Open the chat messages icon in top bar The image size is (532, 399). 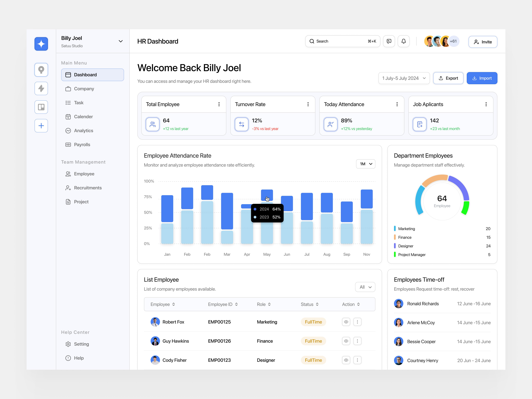[389, 41]
